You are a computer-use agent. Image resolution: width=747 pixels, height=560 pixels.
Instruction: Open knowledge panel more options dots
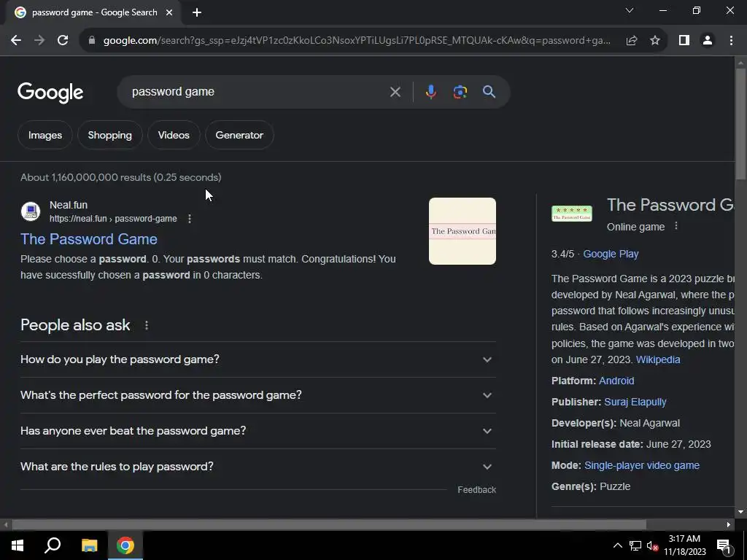pyautogui.click(x=676, y=226)
